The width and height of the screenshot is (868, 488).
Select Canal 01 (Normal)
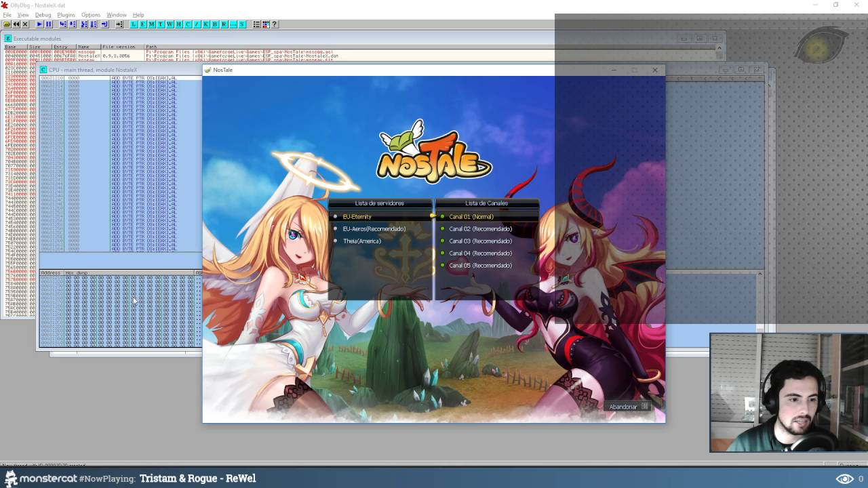tap(471, 217)
